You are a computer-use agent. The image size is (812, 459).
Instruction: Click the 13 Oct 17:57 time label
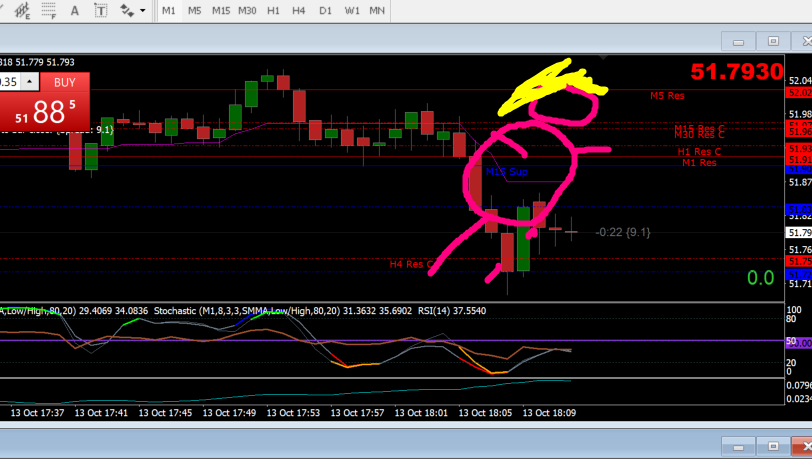[357, 413]
